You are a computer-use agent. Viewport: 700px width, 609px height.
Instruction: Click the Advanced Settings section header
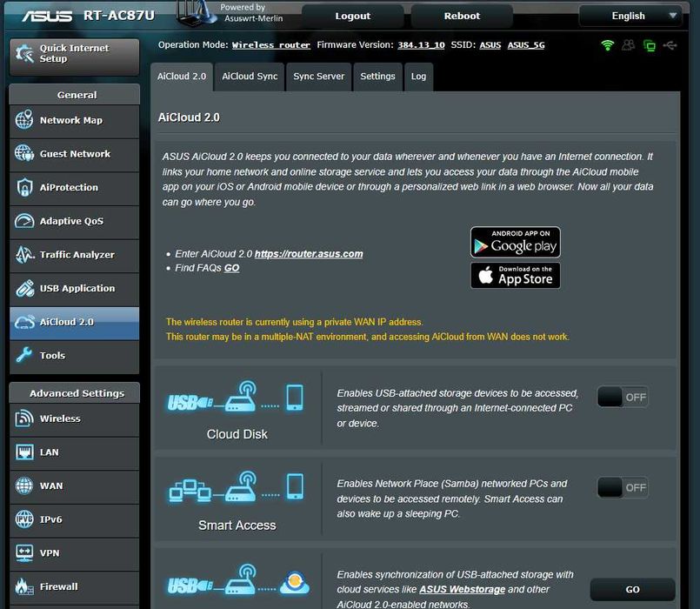[75, 393]
